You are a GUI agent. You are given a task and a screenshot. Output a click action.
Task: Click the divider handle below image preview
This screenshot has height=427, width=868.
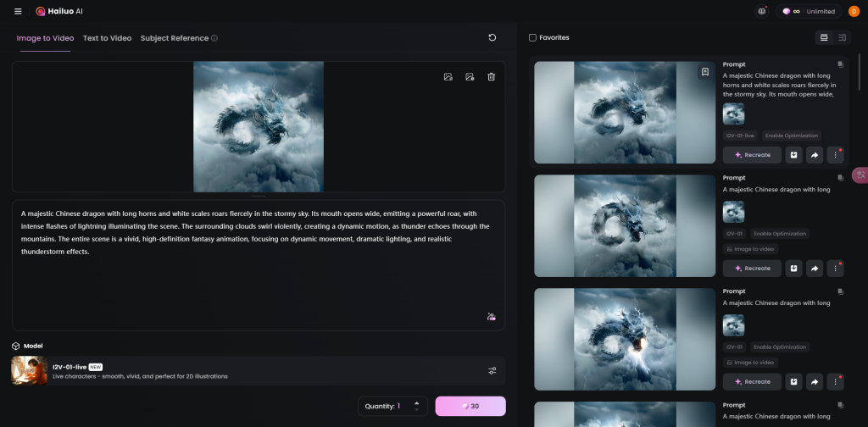point(259,196)
